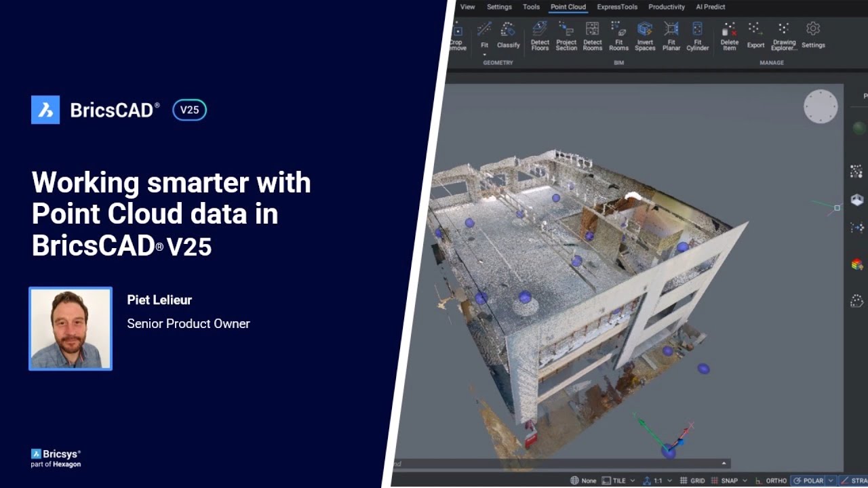Click the Project Section tool
Viewport: 868px width, 488px height.
tap(566, 36)
